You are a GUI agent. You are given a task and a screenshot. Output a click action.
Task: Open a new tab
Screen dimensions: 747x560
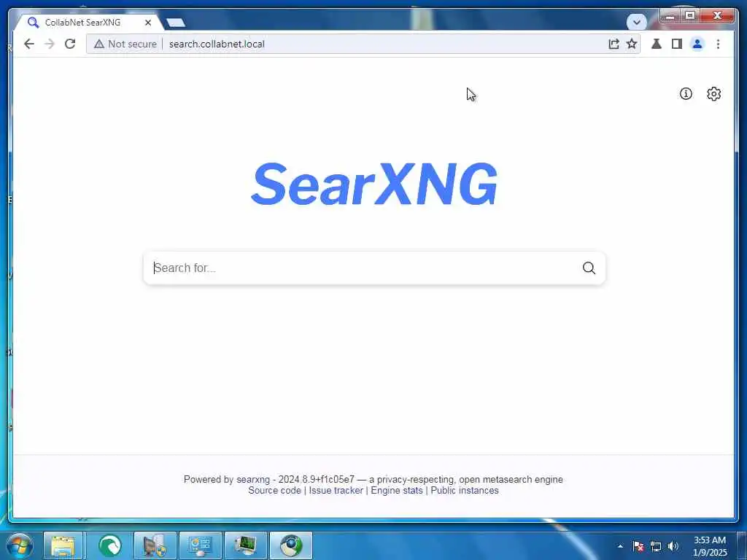coord(176,23)
